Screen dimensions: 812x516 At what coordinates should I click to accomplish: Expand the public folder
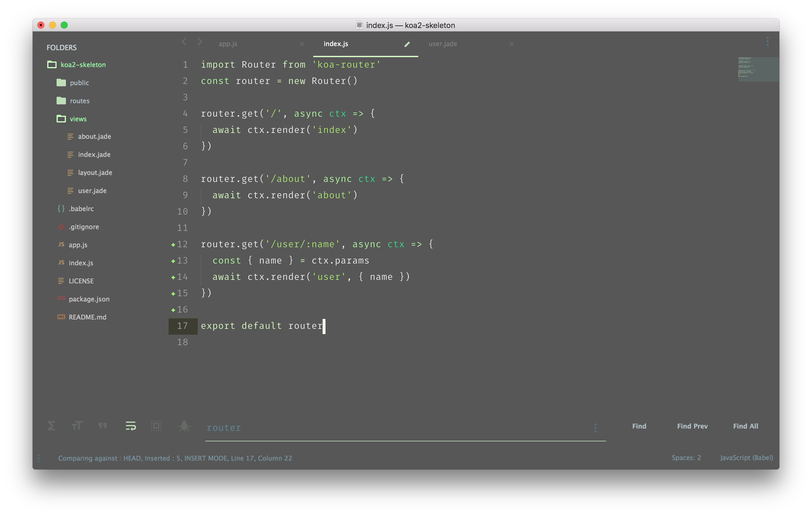tap(80, 83)
